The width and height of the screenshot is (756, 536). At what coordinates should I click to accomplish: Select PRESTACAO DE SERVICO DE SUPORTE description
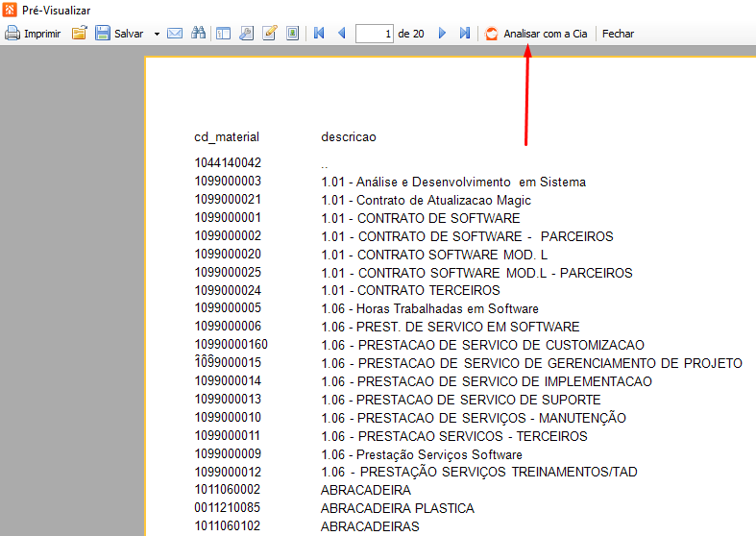tap(461, 400)
